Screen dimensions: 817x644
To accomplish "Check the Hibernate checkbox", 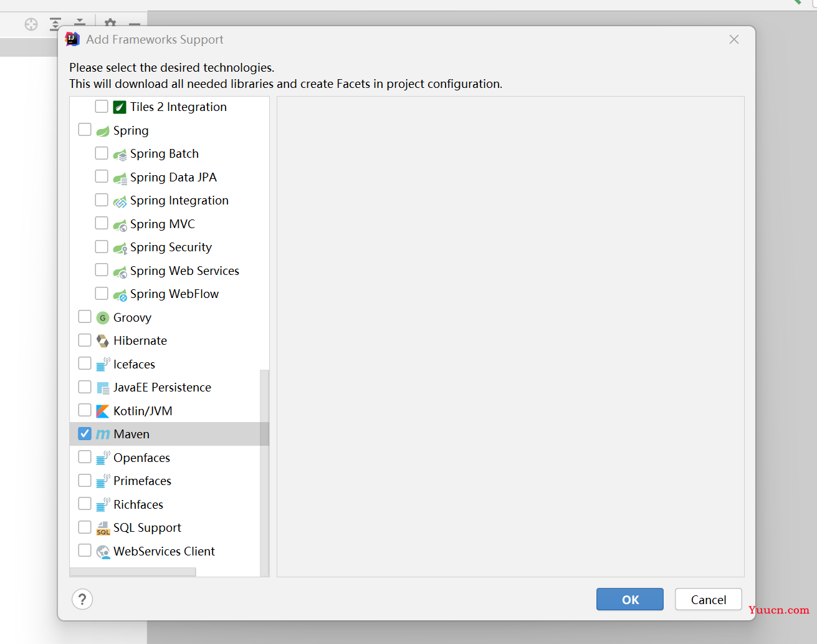I will pos(85,340).
